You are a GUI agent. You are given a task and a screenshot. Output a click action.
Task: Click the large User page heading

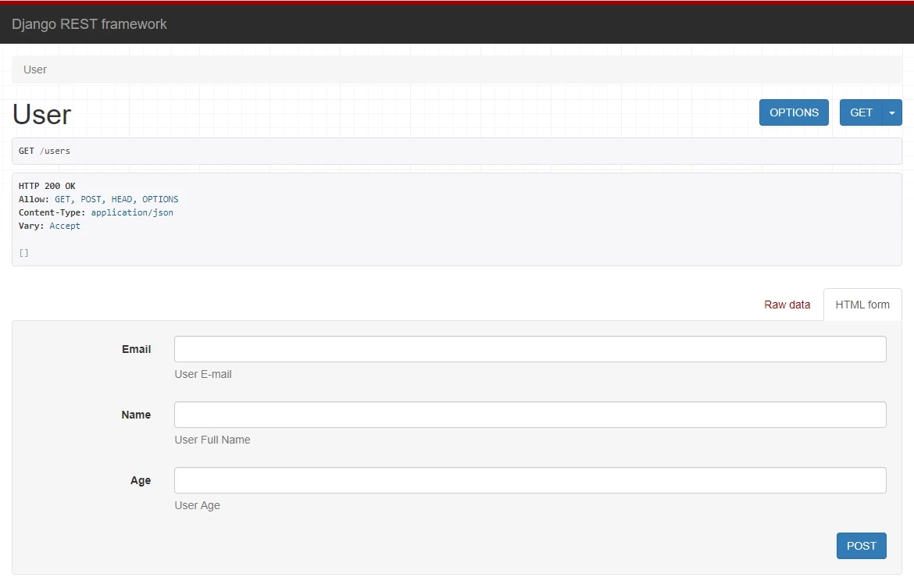click(x=42, y=115)
